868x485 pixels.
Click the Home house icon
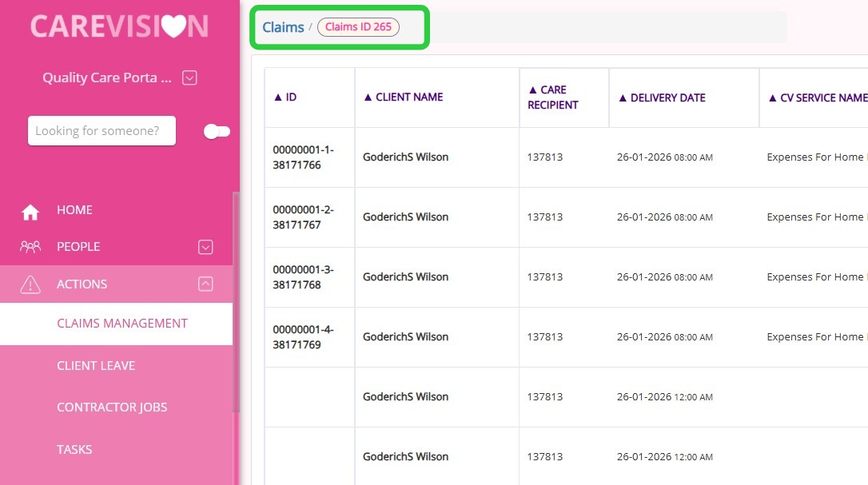point(30,212)
